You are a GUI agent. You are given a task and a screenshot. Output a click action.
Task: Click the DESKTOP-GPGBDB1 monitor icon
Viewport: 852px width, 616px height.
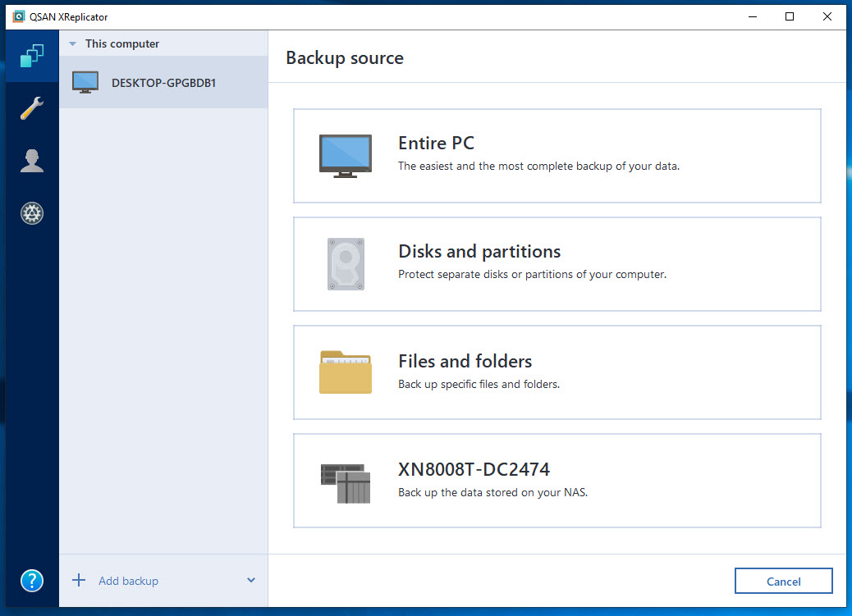click(85, 83)
